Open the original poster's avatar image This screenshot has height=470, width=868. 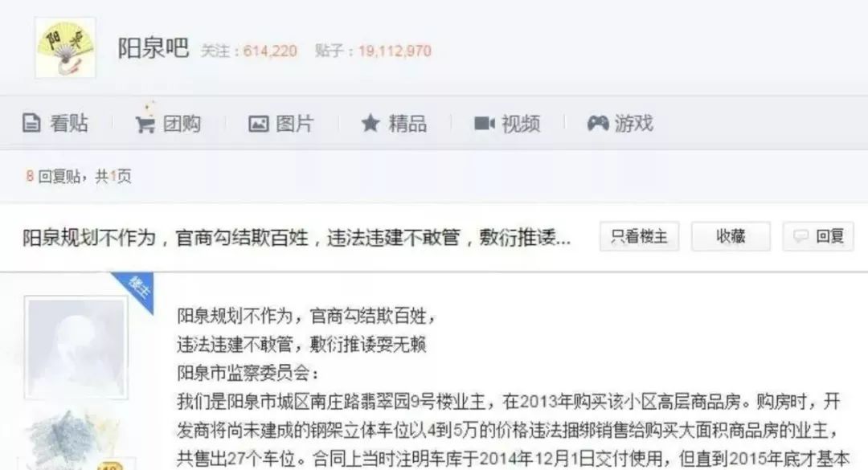pos(76,348)
